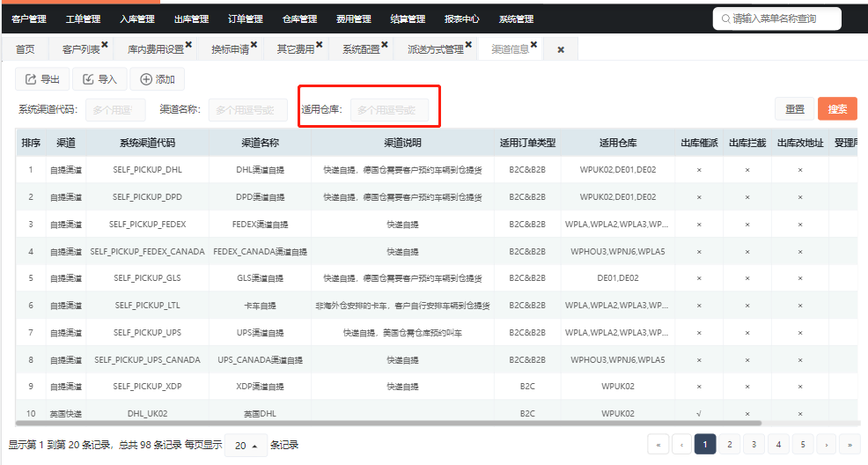This screenshot has width=868, height=465.
Task: Select page 1 in pagination
Action: [x=704, y=444]
